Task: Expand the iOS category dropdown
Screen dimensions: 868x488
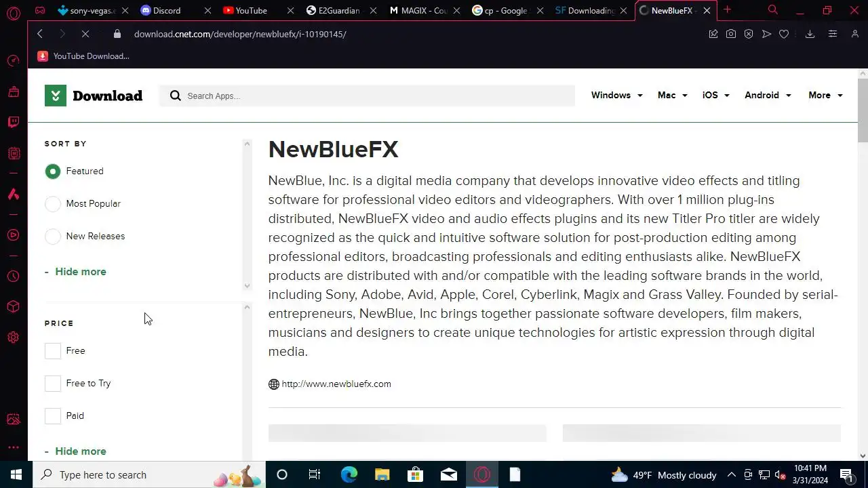Action: 715,96
